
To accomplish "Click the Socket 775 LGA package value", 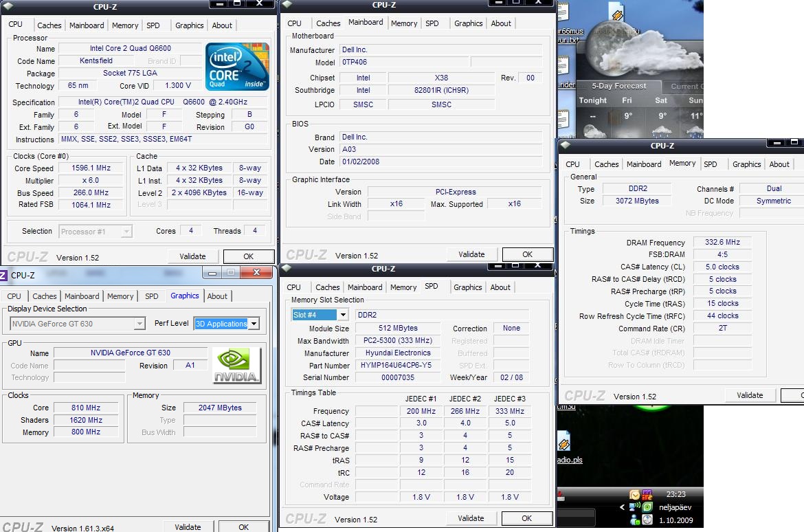I will pyautogui.click(x=131, y=73).
